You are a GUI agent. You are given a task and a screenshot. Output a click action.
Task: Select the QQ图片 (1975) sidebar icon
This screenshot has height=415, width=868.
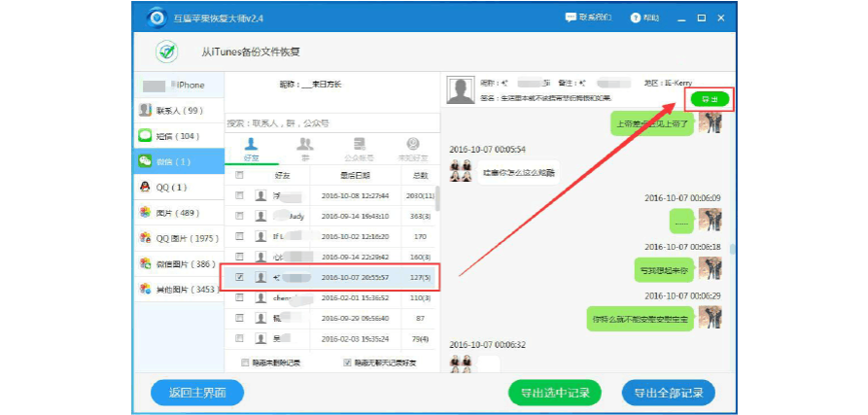click(x=145, y=238)
